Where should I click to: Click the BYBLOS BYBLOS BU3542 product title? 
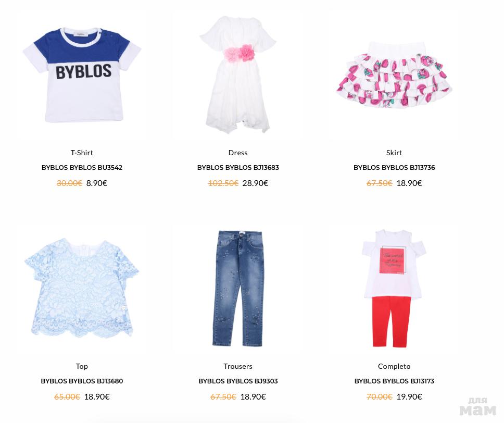pos(82,168)
